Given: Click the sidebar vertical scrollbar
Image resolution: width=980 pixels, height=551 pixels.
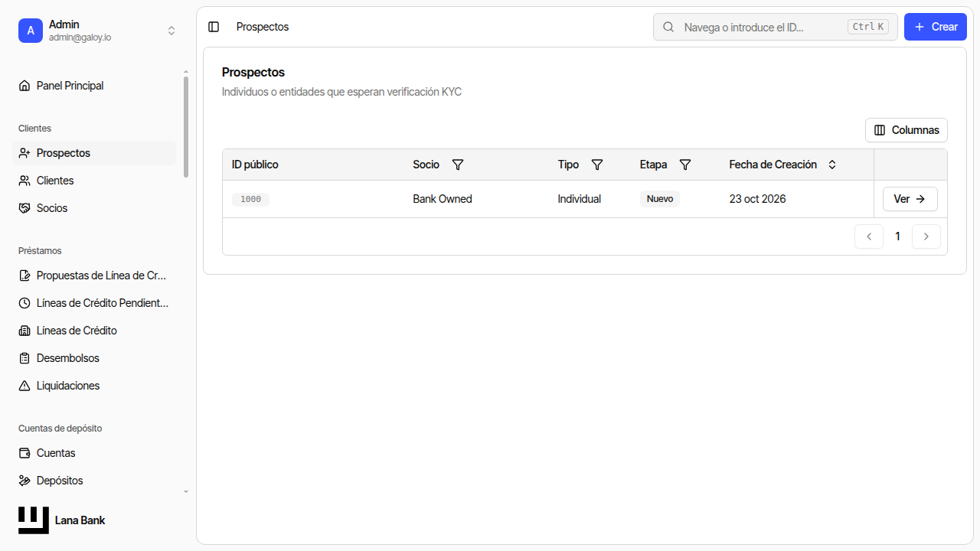Looking at the screenshot, I should point(186,127).
